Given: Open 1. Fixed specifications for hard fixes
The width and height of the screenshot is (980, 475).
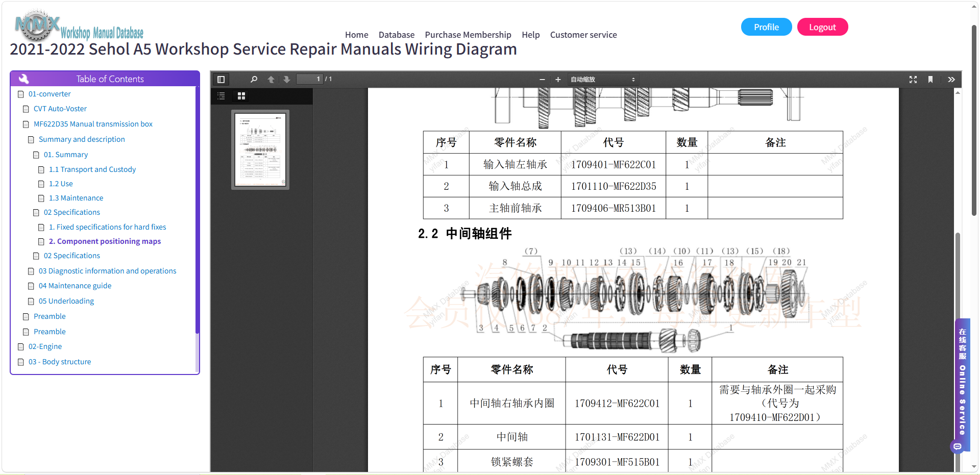Looking at the screenshot, I should [x=107, y=227].
